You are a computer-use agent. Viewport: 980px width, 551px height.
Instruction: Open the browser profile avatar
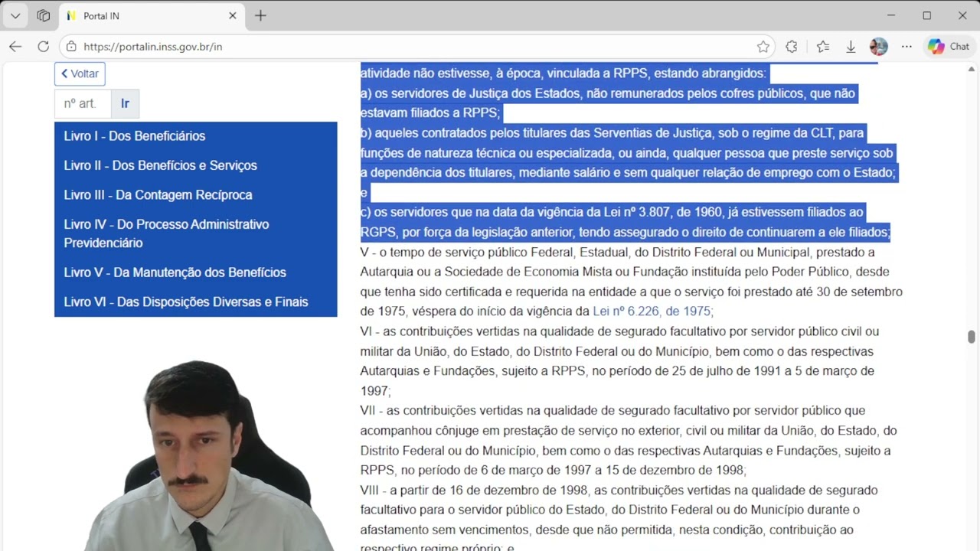pyautogui.click(x=879, y=47)
